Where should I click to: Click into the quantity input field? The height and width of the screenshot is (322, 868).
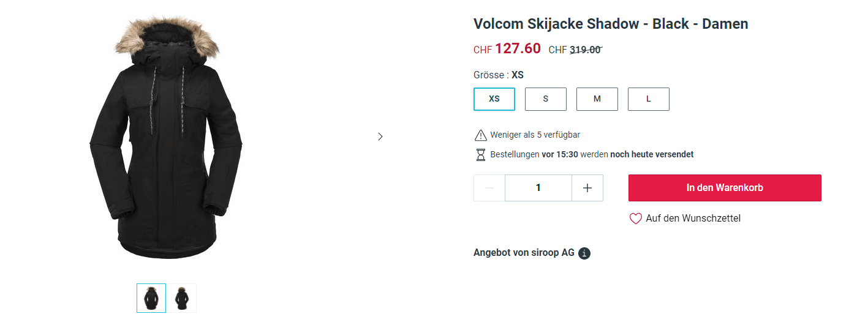tap(538, 188)
